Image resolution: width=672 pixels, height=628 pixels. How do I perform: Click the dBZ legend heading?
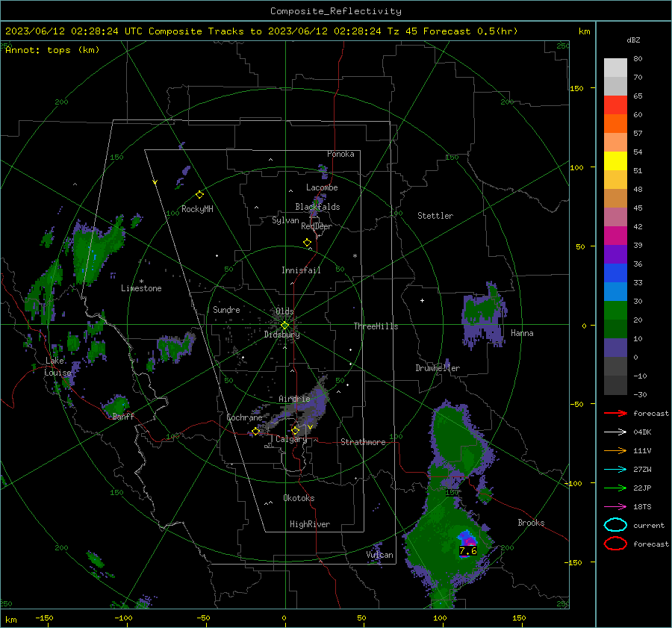point(633,40)
